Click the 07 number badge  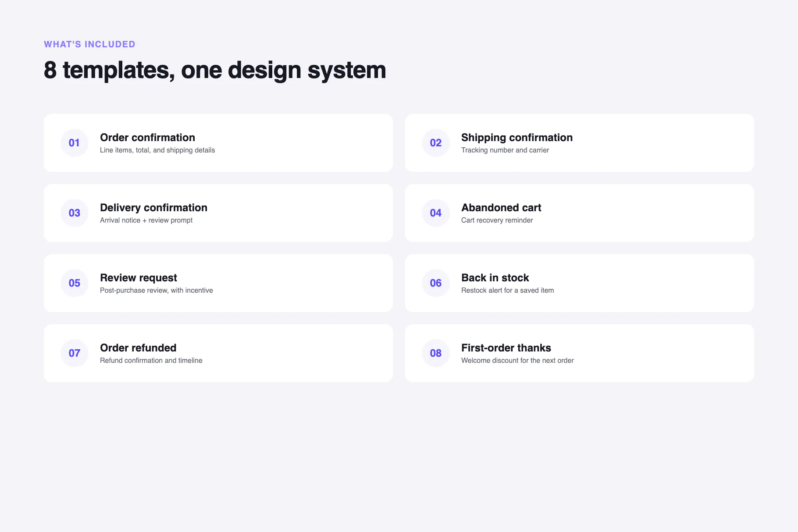pos(75,353)
